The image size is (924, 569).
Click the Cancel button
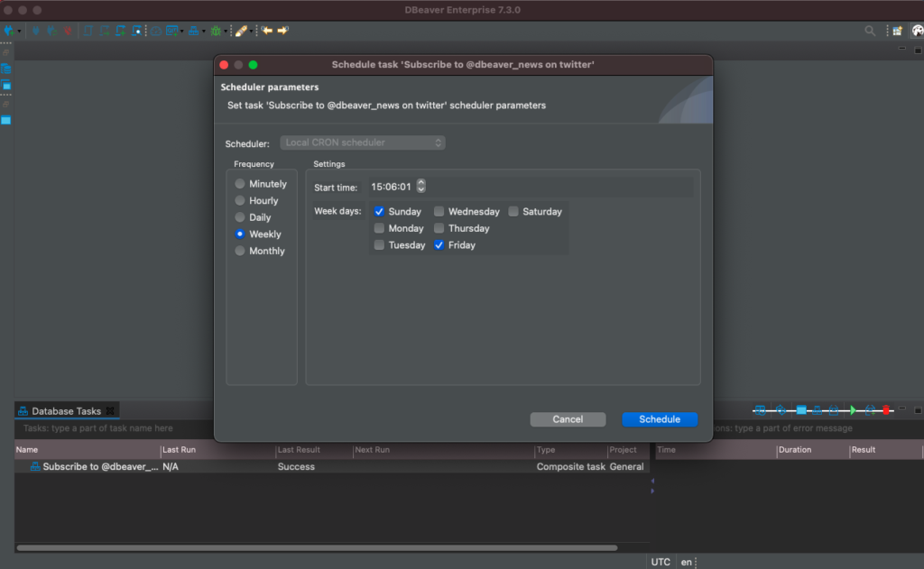(568, 419)
